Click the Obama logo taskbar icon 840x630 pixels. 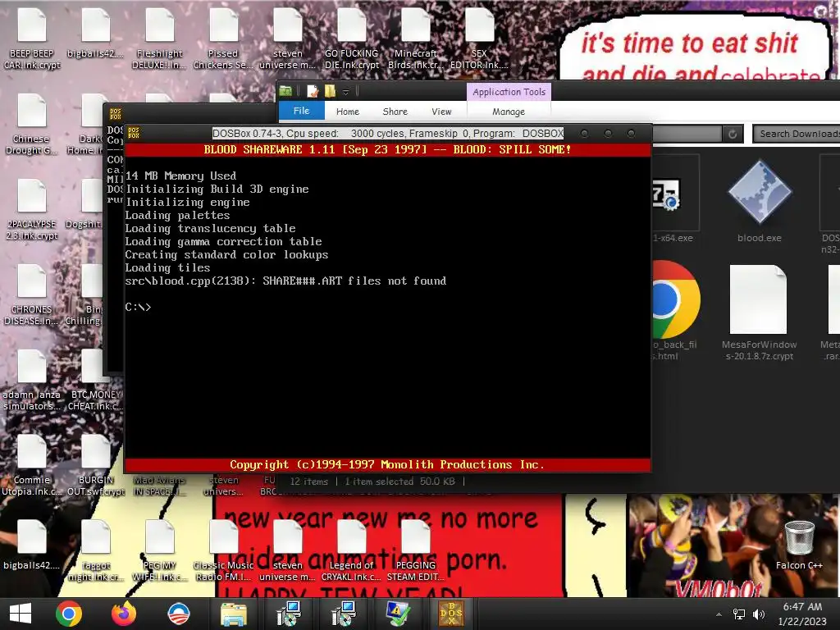coord(178,614)
